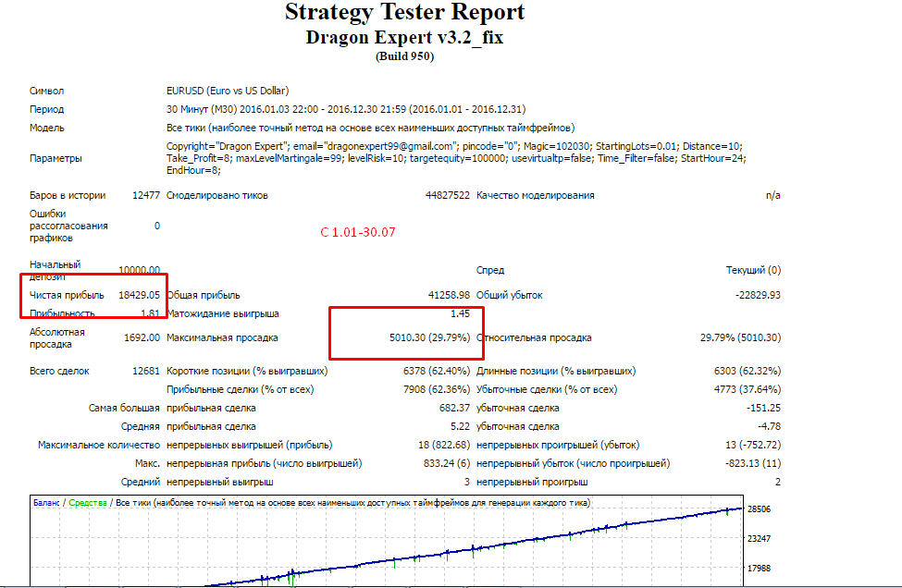902x588 pixels.
Task: Click the Период label
Action: [46, 109]
